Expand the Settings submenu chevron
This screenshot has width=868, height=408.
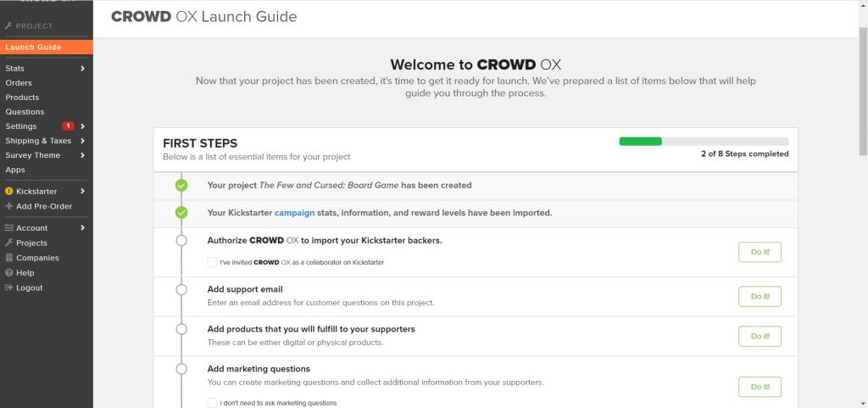click(x=82, y=126)
